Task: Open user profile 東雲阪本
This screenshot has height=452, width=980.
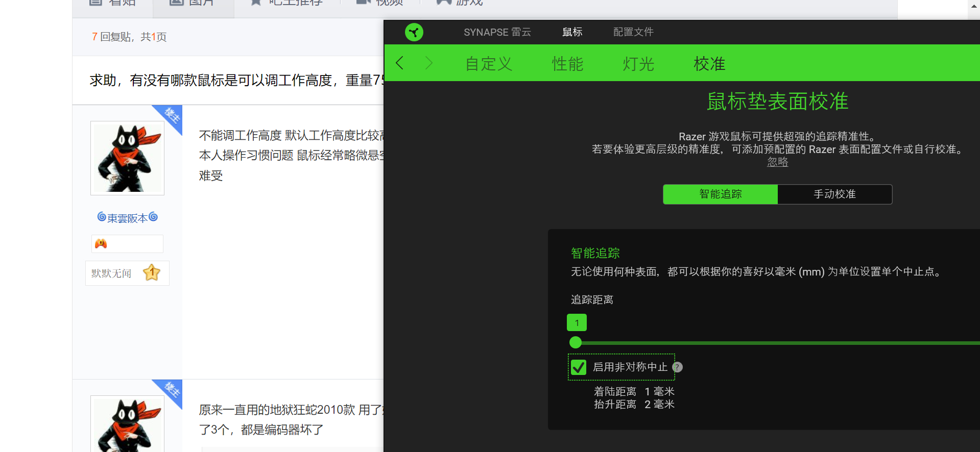Action: click(x=127, y=218)
